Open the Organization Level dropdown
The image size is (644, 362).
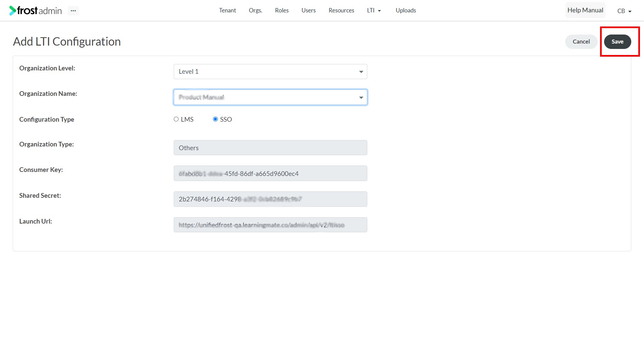[x=270, y=71]
